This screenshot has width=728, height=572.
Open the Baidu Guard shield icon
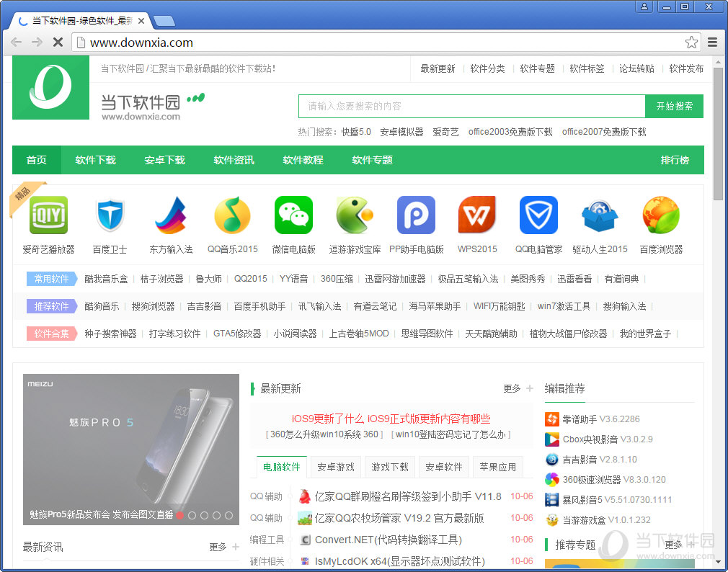pos(110,215)
